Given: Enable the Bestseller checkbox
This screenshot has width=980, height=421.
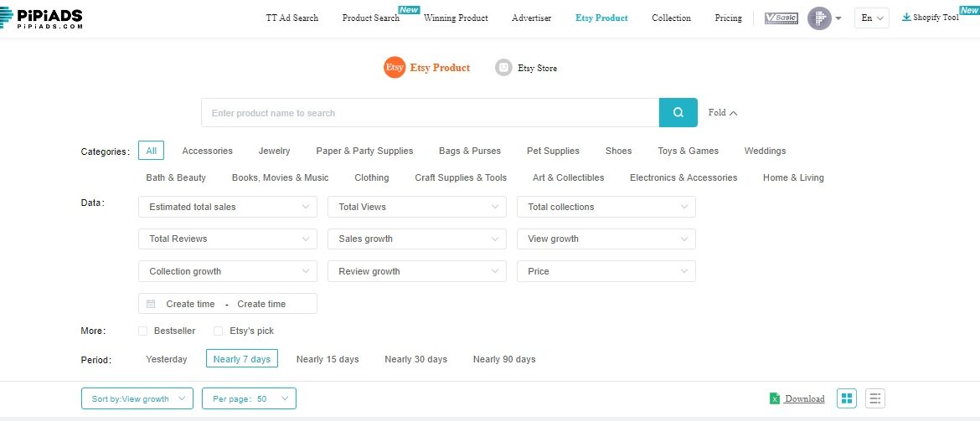Looking at the screenshot, I should click(143, 331).
